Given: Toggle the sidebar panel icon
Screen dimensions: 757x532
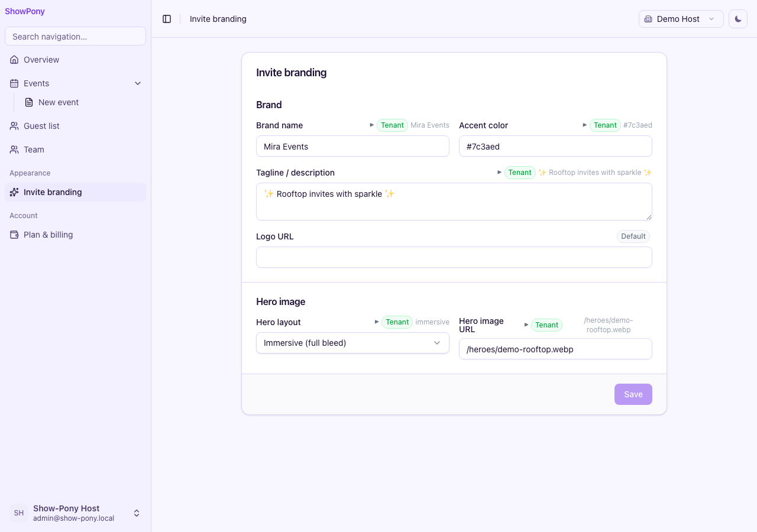Looking at the screenshot, I should 167,19.
